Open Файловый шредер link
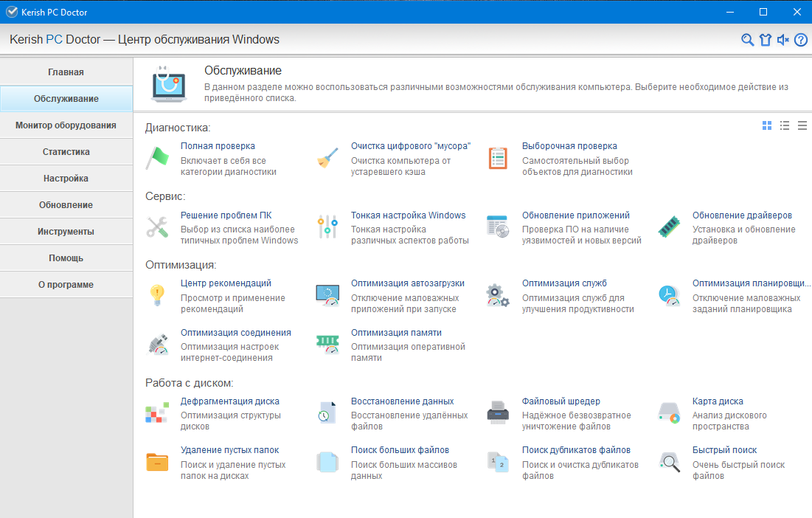Image resolution: width=812 pixels, height=518 pixels. click(561, 401)
